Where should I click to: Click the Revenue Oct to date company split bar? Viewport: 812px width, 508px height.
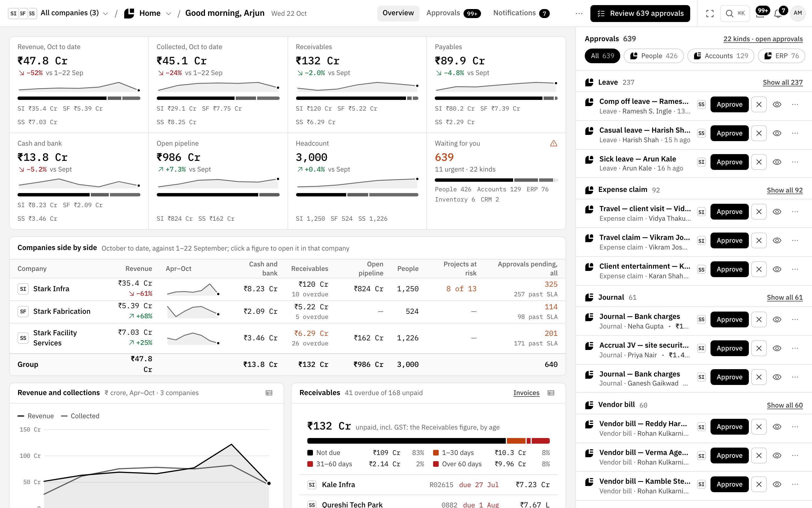[79, 98]
